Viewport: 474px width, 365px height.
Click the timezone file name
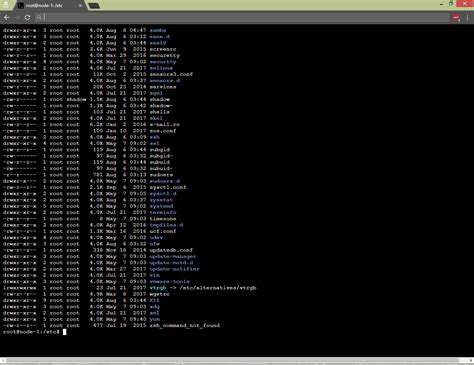point(163,219)
